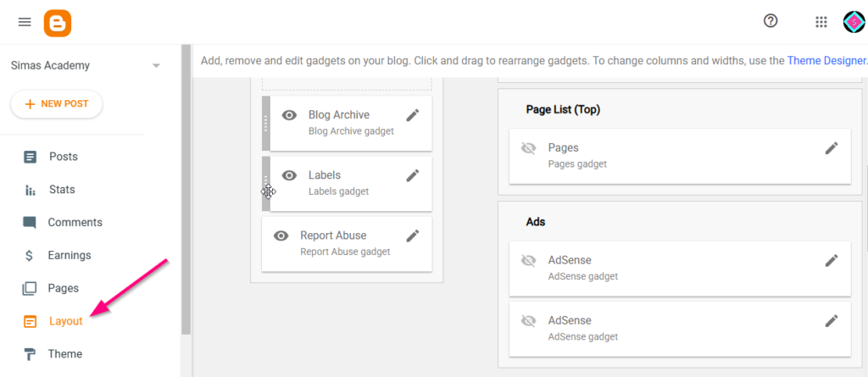Show the second hidden AdSense gadget
The width and height of the screenshot is (868, 377).
529,320
